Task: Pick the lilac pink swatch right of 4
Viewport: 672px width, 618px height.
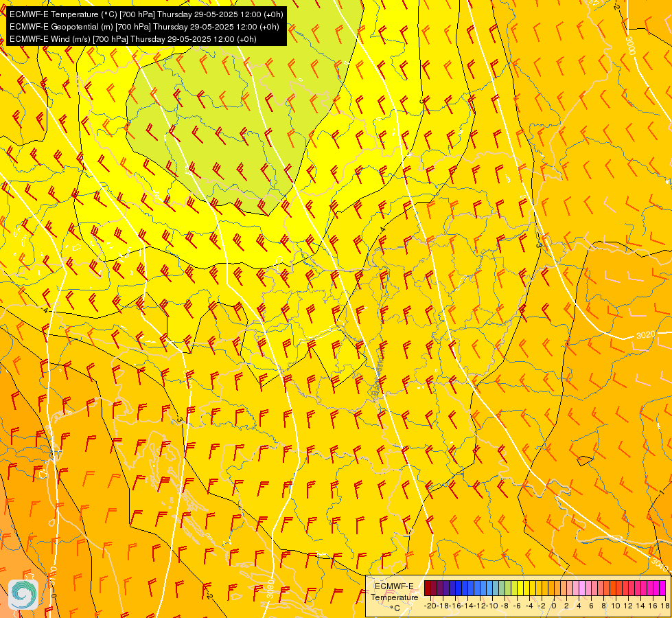Action: tap(583, 588)
